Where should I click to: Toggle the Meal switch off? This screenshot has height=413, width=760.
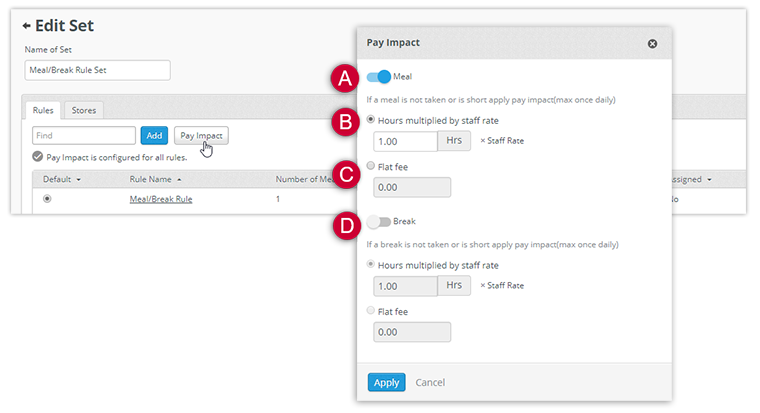pos(380,77)
